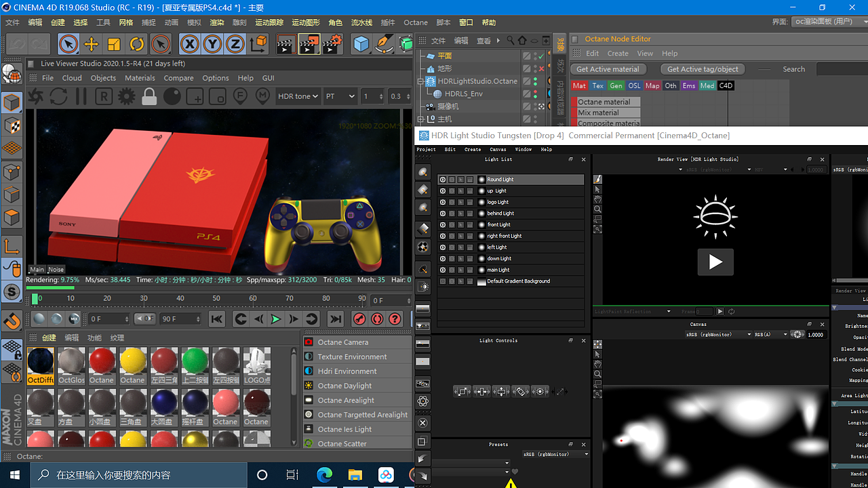This screenshot has height=488, width=868.
Task: Open the 渲染 menu in Cinema 4D
Action: (x=217, y=22)
